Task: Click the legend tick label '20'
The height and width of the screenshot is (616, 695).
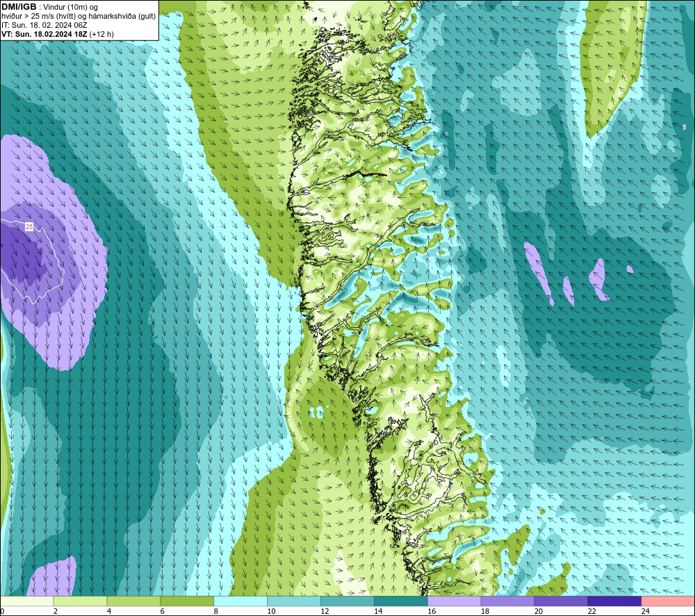Action: 538,611
